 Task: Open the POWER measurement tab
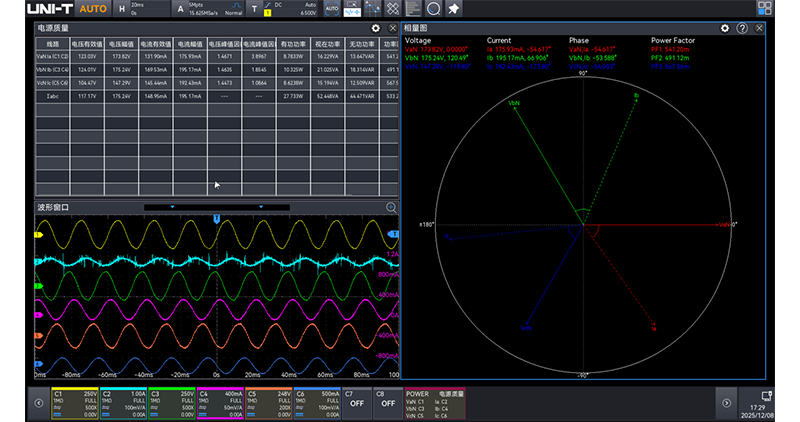435,402
